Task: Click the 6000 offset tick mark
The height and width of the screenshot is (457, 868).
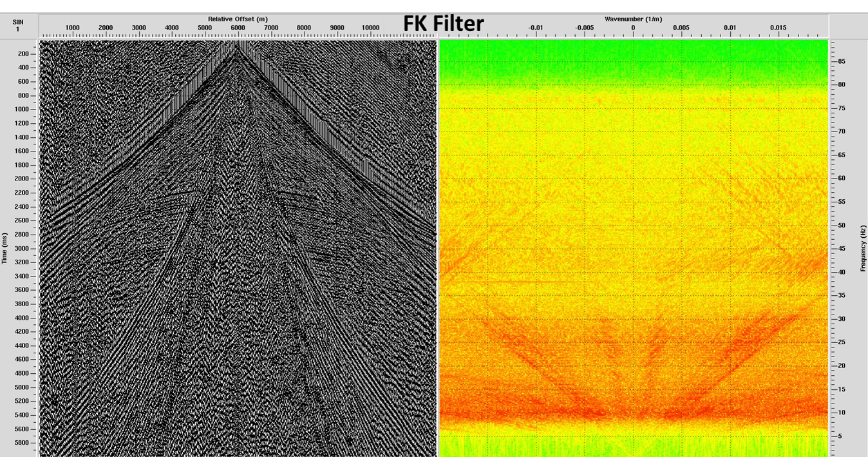Action: click(238, 28)
